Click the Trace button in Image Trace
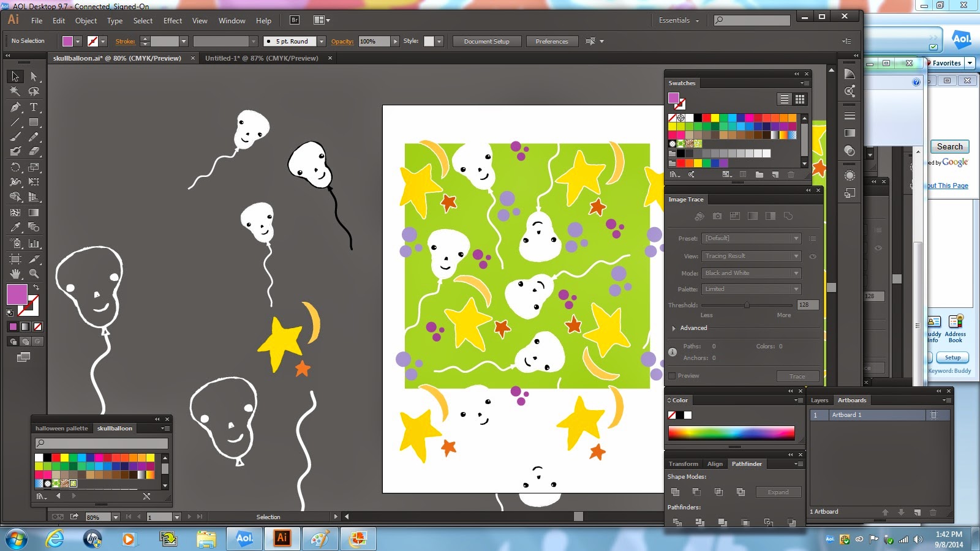Viewport: 980px width, 551px height. [x=797, y=377]
